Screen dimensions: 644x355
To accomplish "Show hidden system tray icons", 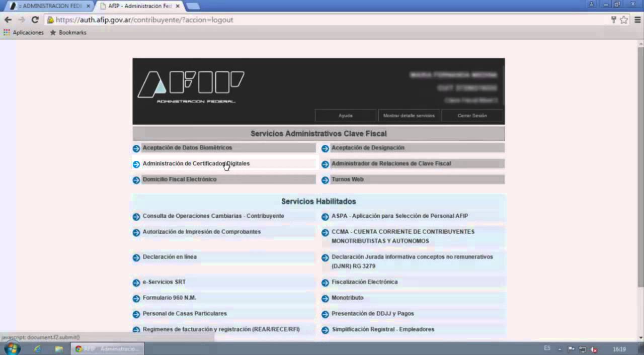I will 560,349.
